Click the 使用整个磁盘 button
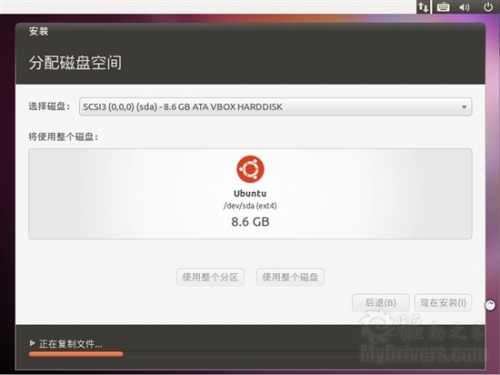The image size is (500, 375). 290,277
